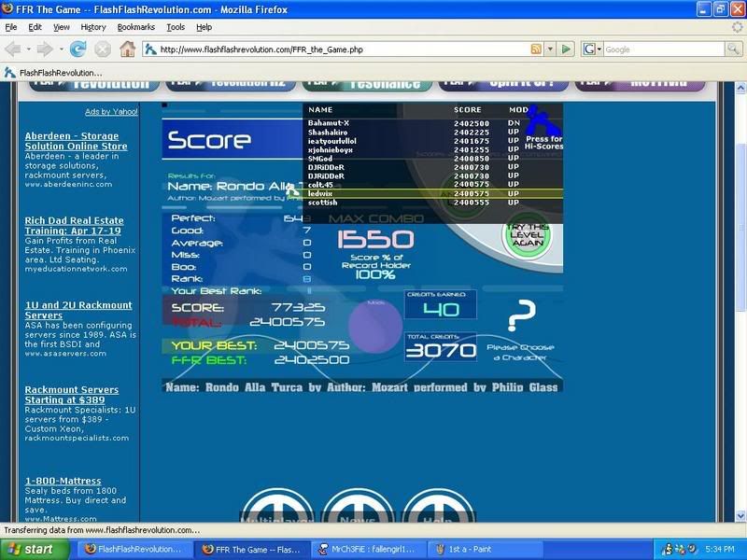Viewport: 747px width, 560px height.
Task: Click the Your Best 2400575 value
Action: (312, 344)
